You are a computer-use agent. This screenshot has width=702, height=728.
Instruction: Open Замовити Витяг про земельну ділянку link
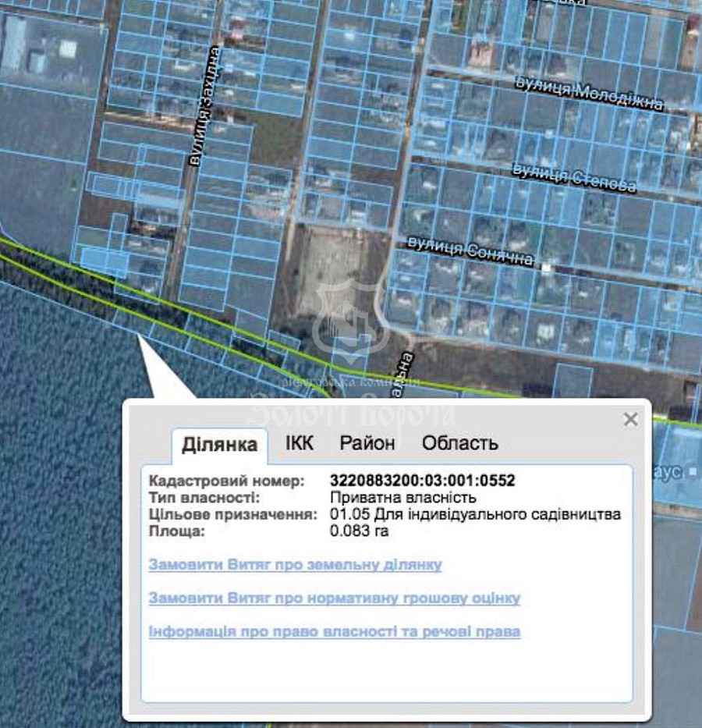[295, 564]
